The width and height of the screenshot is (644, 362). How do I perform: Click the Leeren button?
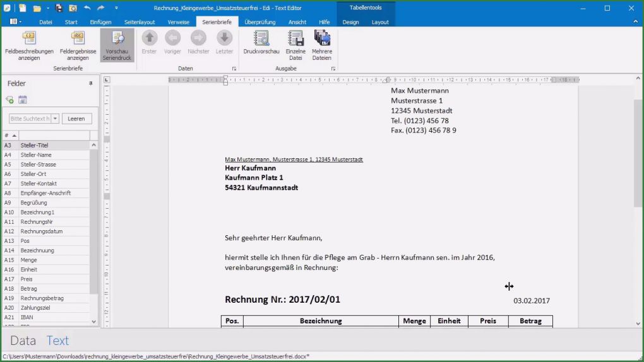tap(76, 119)
